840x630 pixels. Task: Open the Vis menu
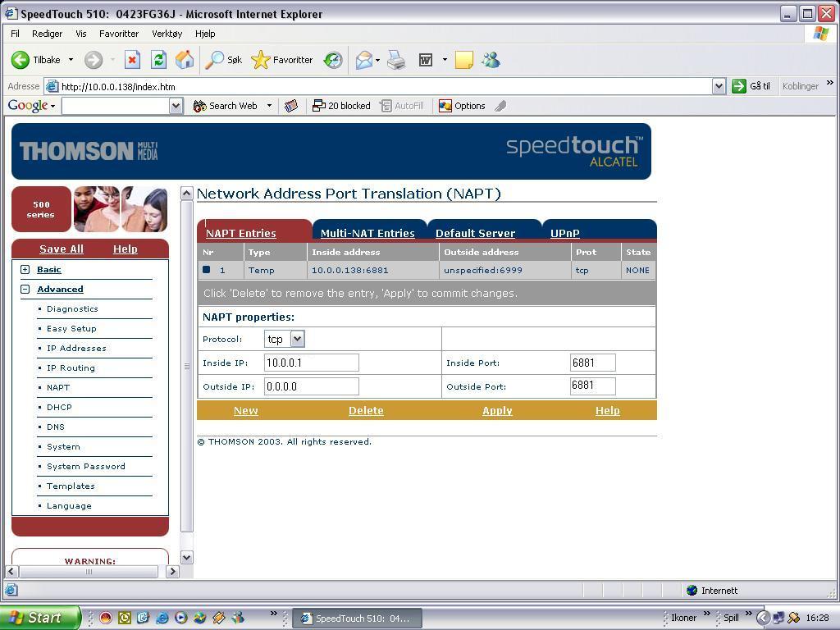tap(81, 34)
